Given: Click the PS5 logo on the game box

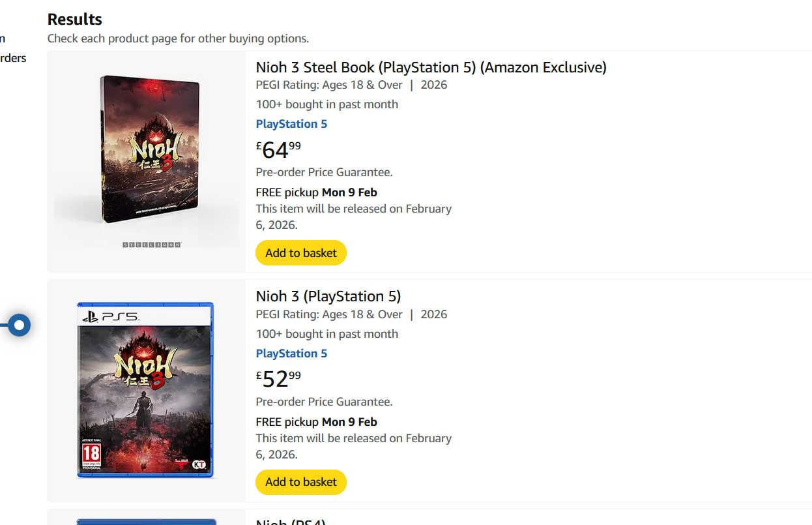Looking at the screenshot, I should [x=110, y=317].
